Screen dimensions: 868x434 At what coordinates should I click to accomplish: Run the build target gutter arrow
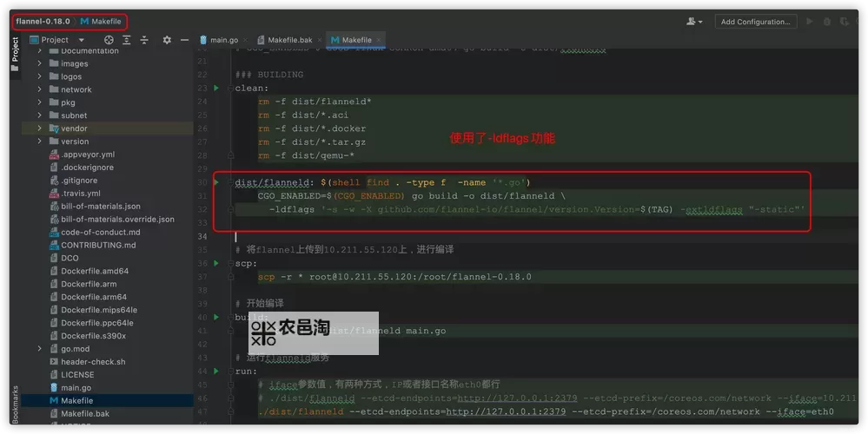(216, 318)
